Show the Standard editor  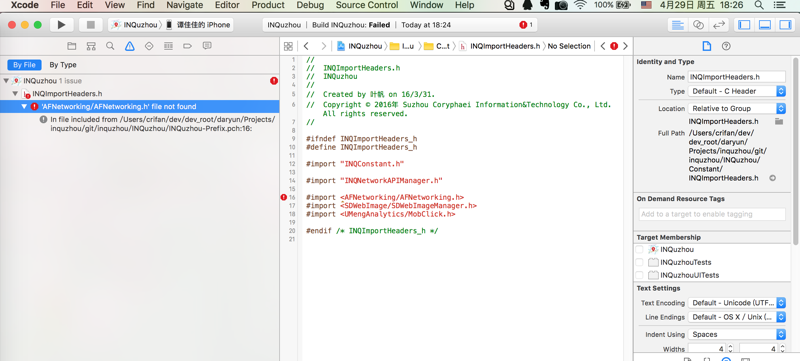[x=678, y=24]
